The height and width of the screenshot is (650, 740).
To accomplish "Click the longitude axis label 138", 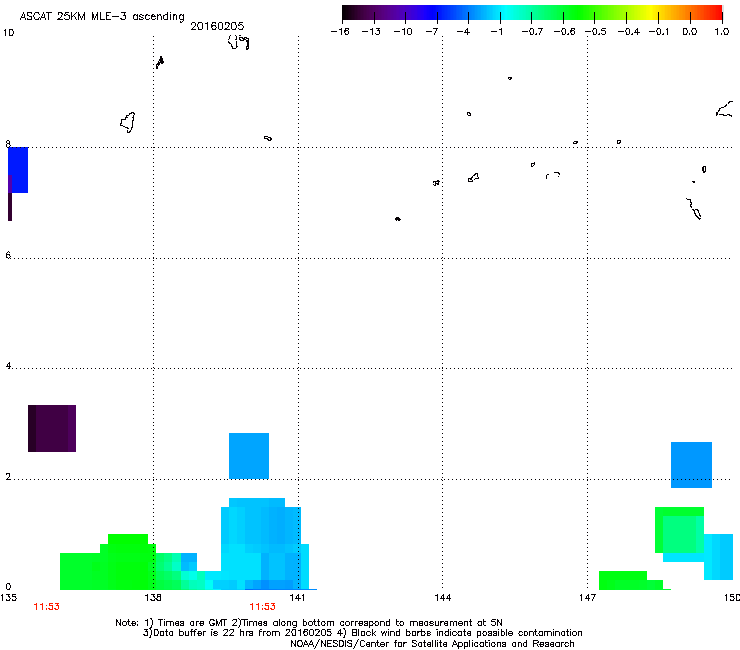I will click(x=153, y=598).
